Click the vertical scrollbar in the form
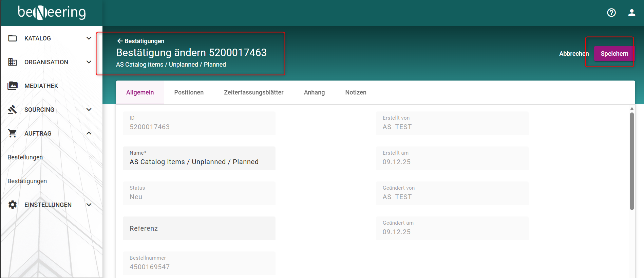Viewport: 644px width, 278px height. (631, 161)
